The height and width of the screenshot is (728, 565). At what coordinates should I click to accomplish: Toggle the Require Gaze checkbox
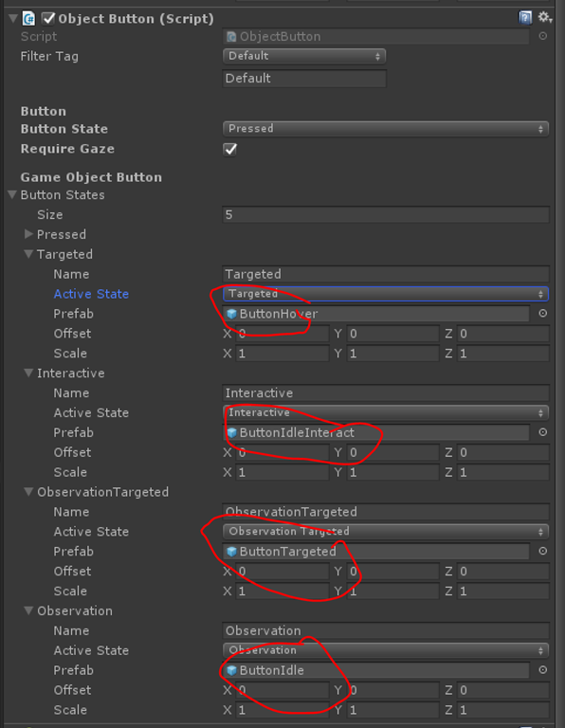pyautogui.click(x=230, y=150)
